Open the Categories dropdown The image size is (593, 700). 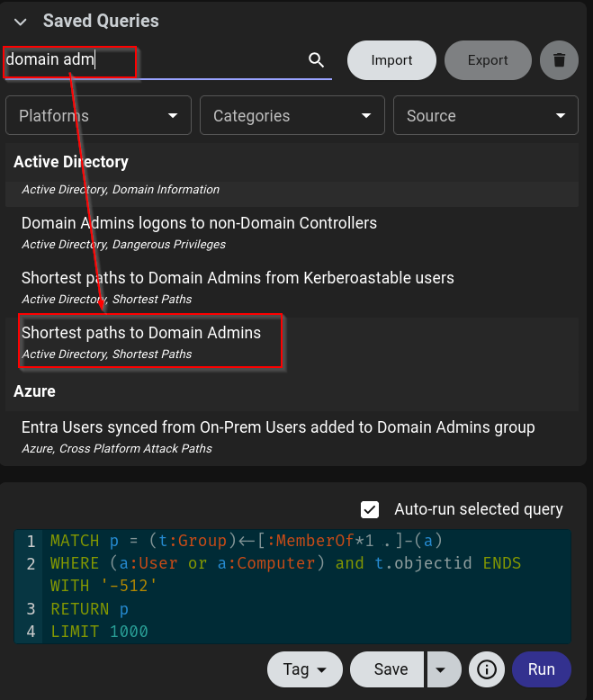click(292, 116)
